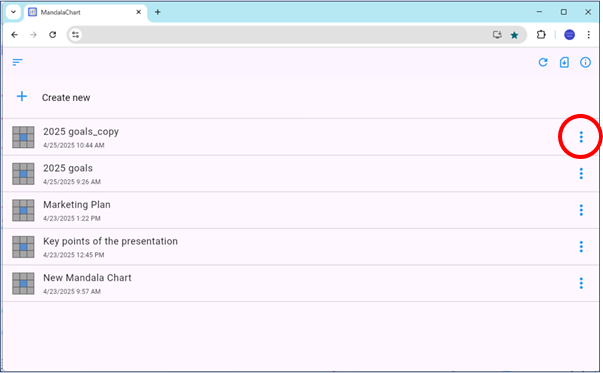Image resolution: width=603 pixels, height=373 pixels.
Task: Click the blue plus icon
Action: [22, 96]
